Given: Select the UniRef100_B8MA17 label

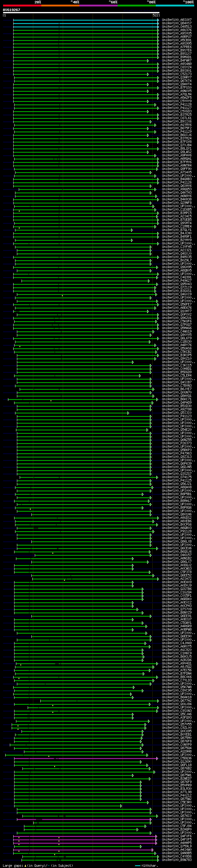Looking at the screenshot, I should pos(177,501).
